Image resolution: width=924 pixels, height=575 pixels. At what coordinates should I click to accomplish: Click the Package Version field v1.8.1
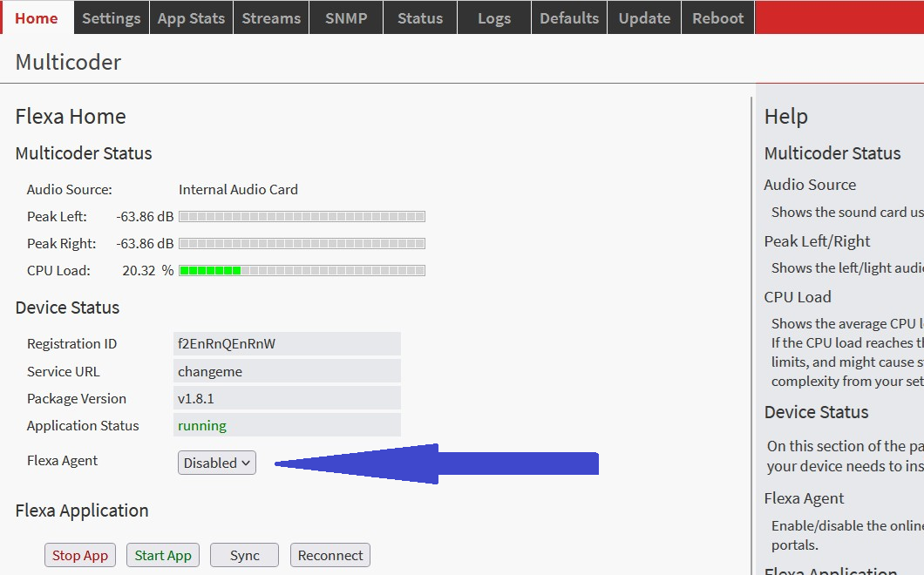click(x=287, y=398)
